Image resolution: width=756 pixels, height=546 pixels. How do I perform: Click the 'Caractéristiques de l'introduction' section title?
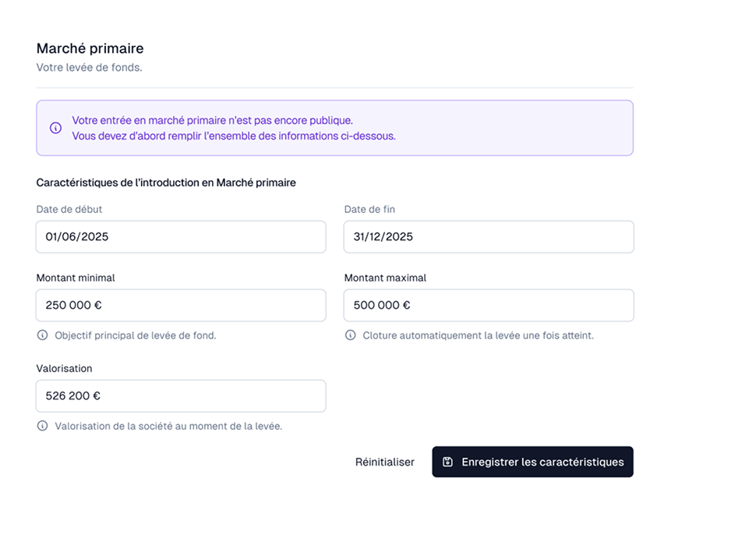click(166, 183)
